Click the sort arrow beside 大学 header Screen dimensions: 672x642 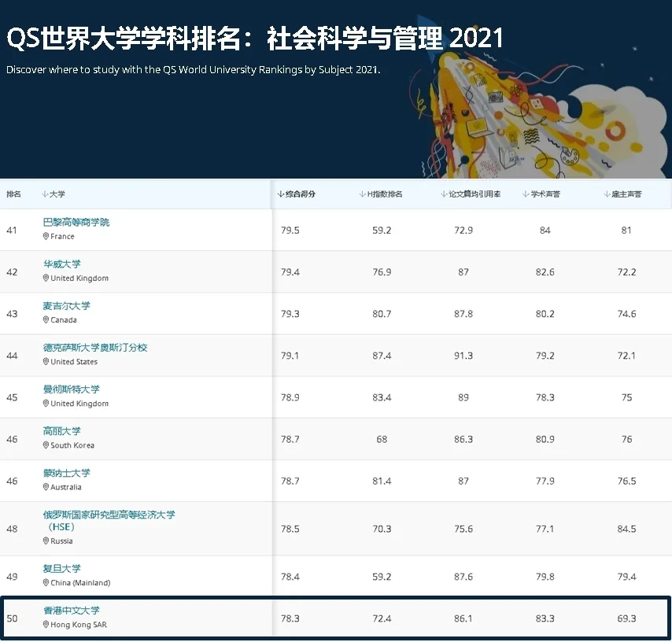click(45, 194)
